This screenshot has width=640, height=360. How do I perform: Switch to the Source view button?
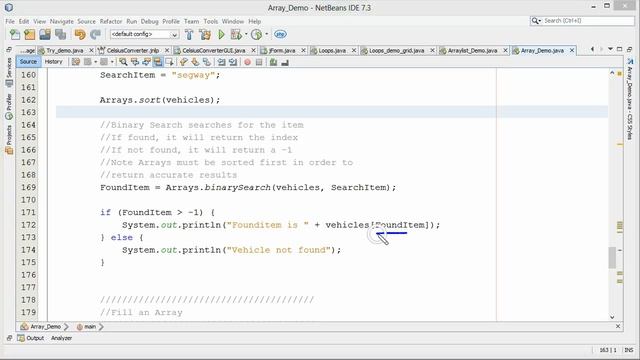(x=28, y=62)
